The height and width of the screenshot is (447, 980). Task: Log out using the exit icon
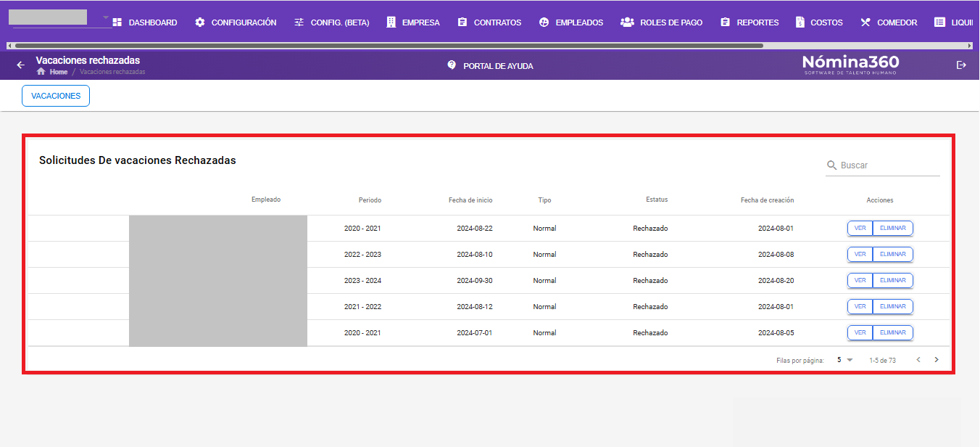tap(962, 65)
